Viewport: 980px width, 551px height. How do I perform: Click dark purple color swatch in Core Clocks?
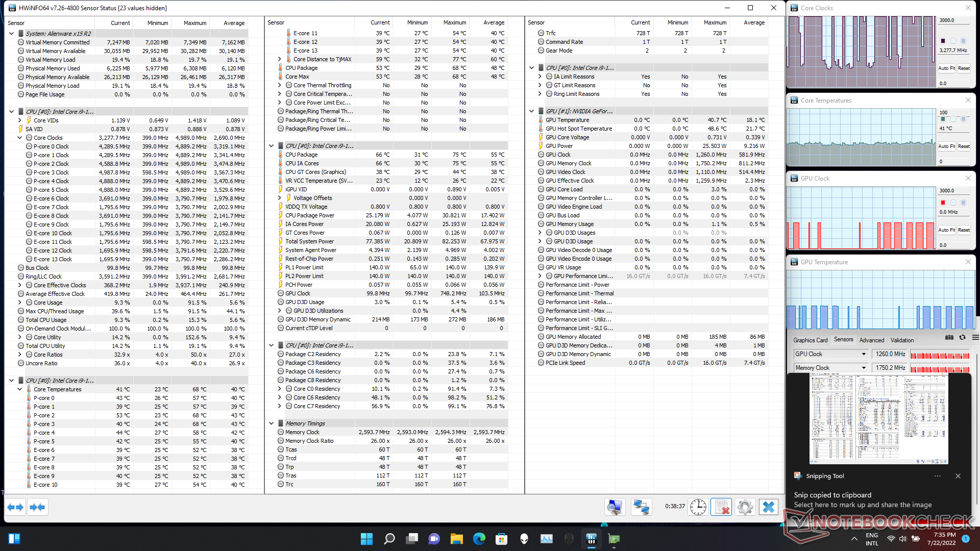tap(943, 41)
